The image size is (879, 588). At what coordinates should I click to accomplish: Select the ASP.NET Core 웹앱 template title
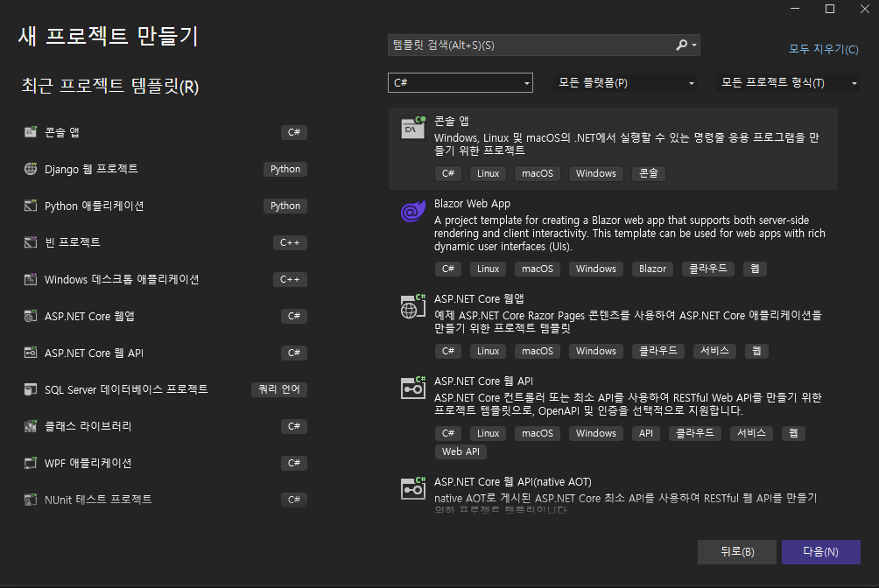(x=479, y=298)
